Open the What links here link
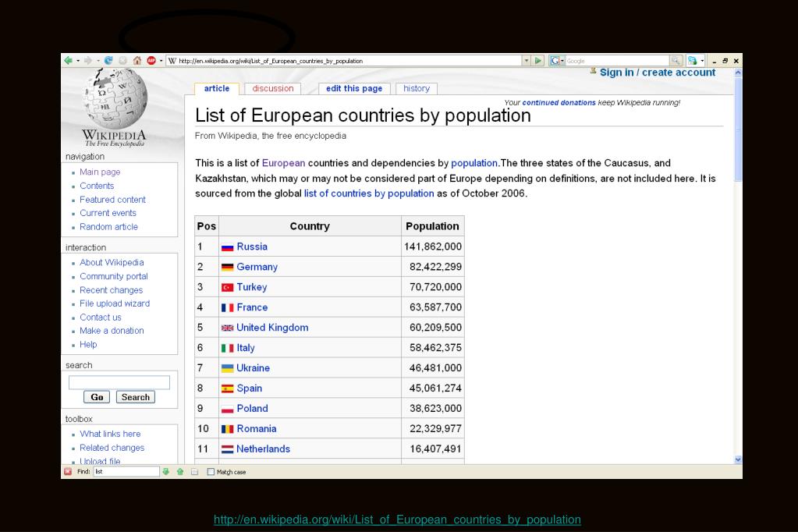 (110, 434)
